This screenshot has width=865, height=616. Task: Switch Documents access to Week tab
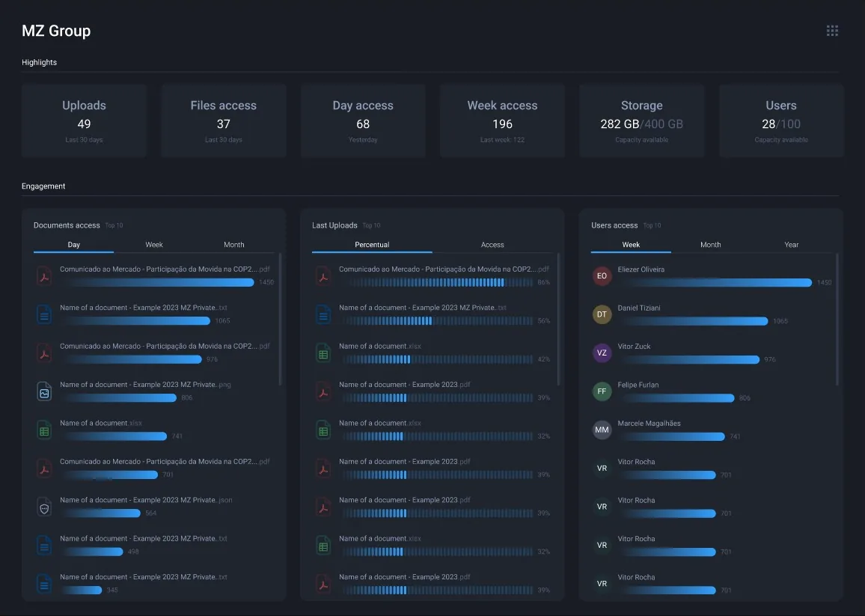(x=154, y=245)
